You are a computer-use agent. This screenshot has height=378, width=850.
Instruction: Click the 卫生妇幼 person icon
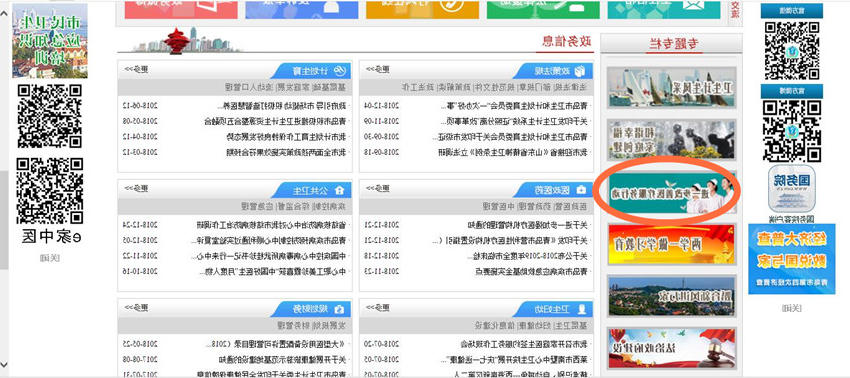coord(582,309)
